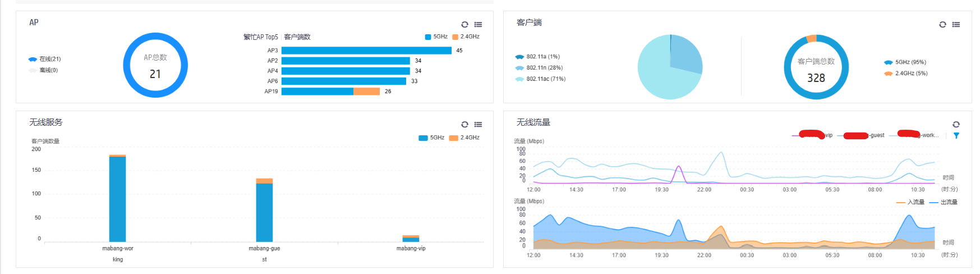Open the 客户端 panel list menu
Screen dimensions: 980x274
click(x=956, y=24)
